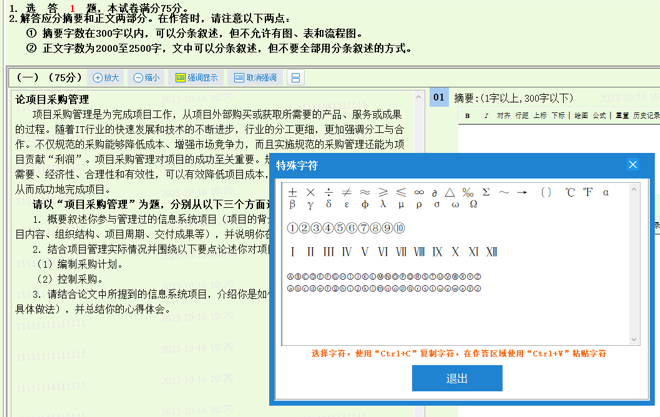Click the scroll-up arrow in special characters list

point(633,189)
